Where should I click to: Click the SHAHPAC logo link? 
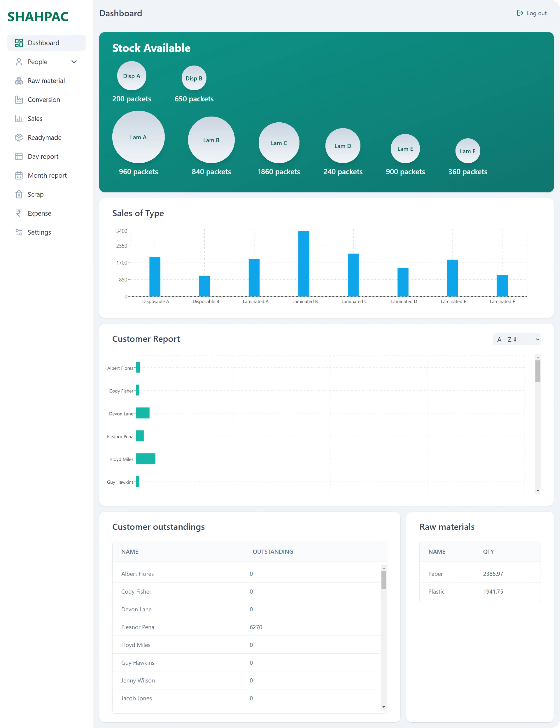coord(38,17)
